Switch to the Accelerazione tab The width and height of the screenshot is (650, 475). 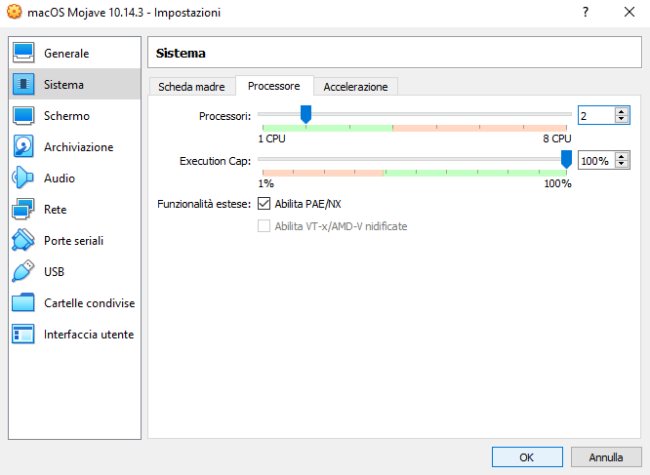point(355,87)
